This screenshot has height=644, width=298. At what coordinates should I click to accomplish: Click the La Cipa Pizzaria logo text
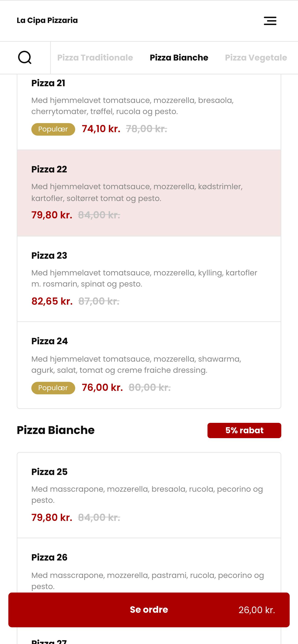tap(47, 20)
